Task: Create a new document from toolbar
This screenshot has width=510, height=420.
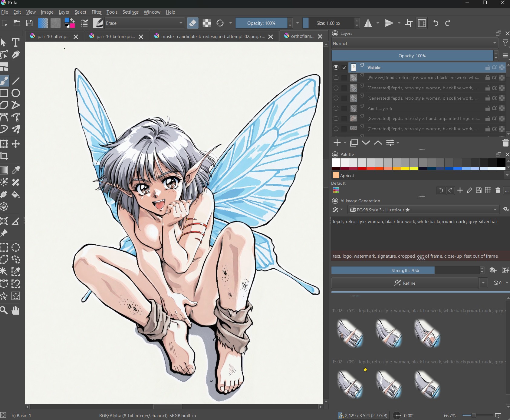Action: pos(5,23)
